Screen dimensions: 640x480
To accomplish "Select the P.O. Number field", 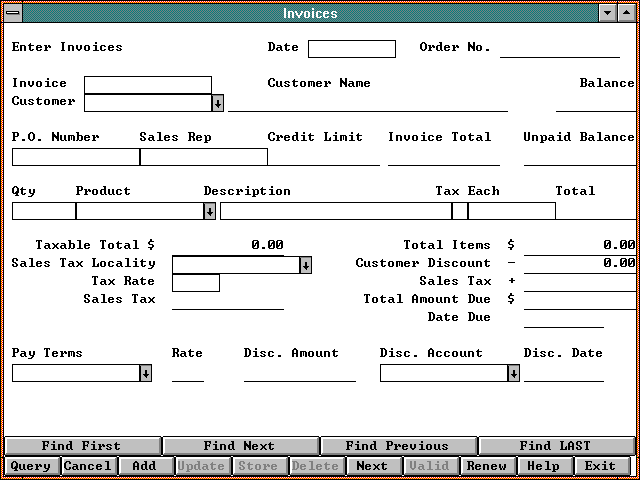I will tap(75, 156).
